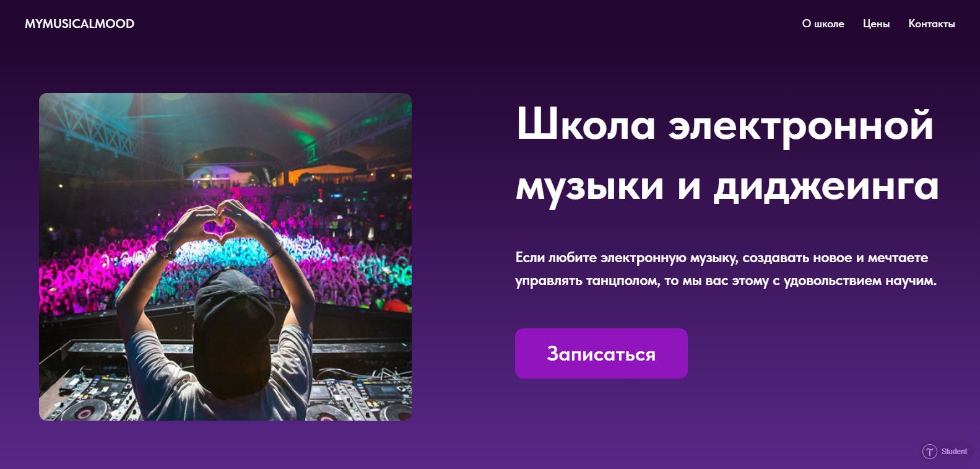Click the line starting управлять танцполом

pyautogui.click(x=726, y=281)
